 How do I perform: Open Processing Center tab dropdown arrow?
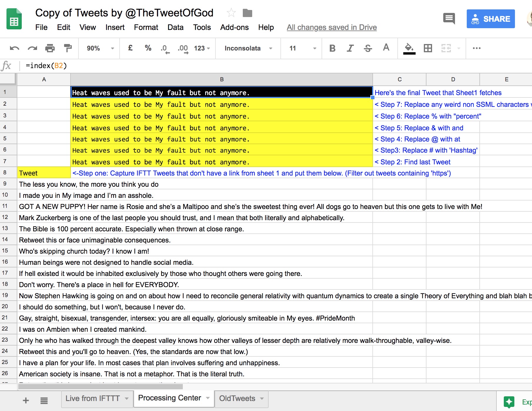[208, 398]
